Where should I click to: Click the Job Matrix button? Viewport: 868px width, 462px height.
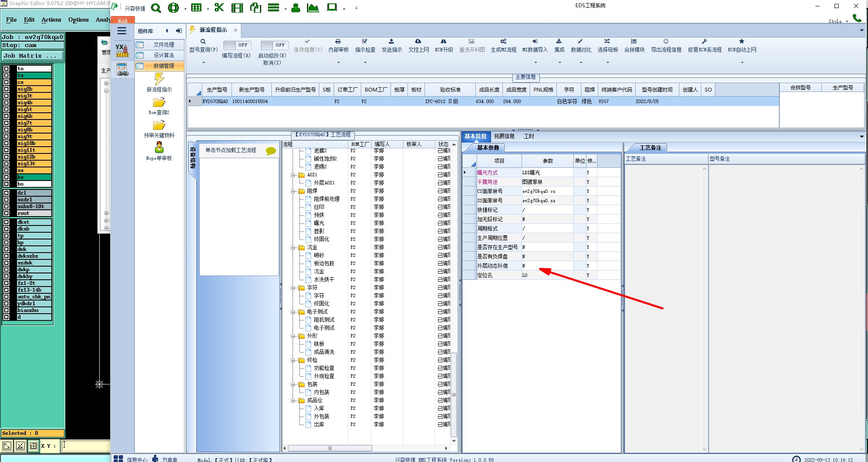pyautogui.click(x=32, y=56)
